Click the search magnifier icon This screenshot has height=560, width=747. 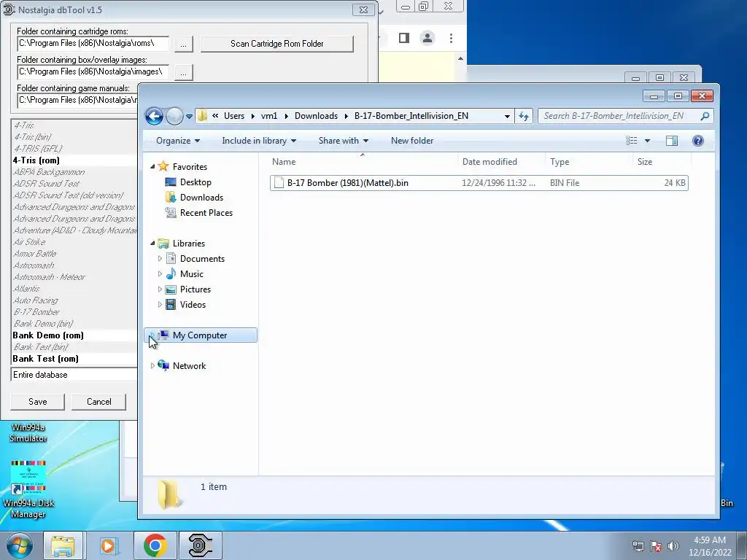(x=705, y=116)
